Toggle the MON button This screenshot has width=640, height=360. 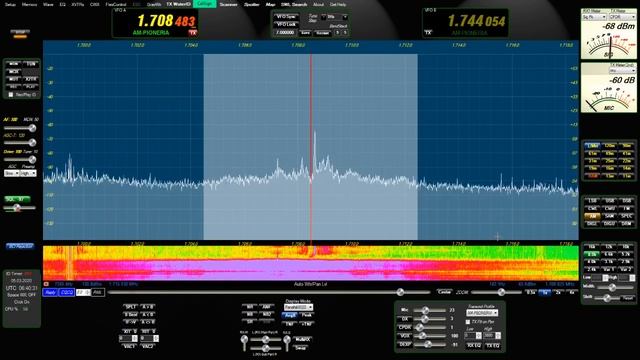(13, 64)
